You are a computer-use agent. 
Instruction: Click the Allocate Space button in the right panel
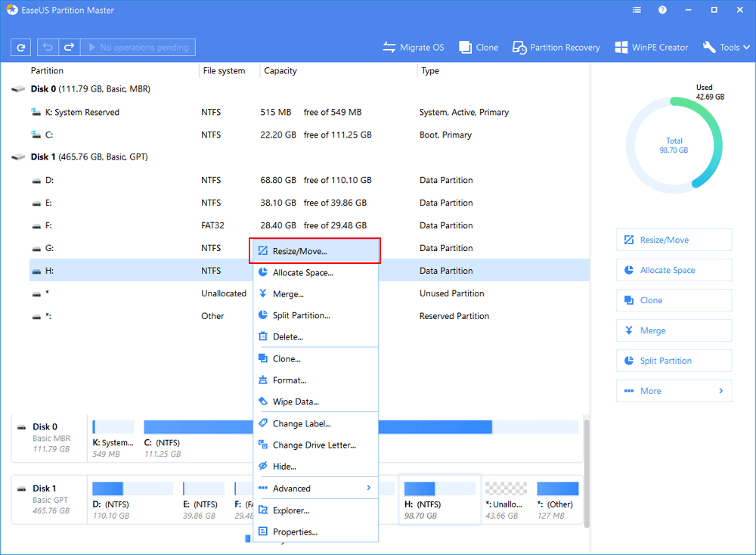click(674, 270)
